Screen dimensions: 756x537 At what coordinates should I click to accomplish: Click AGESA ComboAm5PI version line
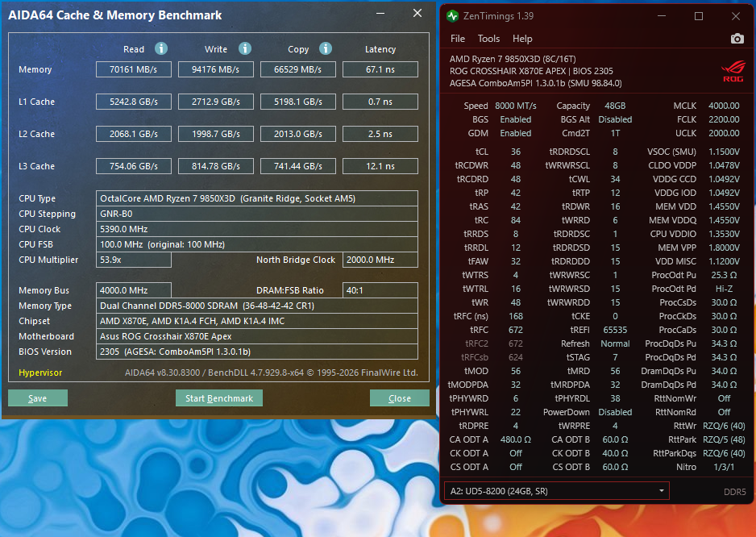[535, 84]
